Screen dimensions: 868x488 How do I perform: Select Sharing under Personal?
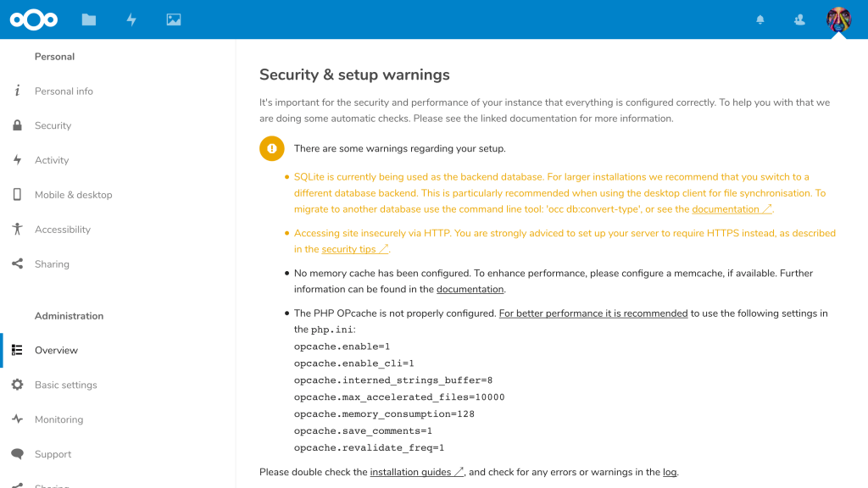pos(52,264)
